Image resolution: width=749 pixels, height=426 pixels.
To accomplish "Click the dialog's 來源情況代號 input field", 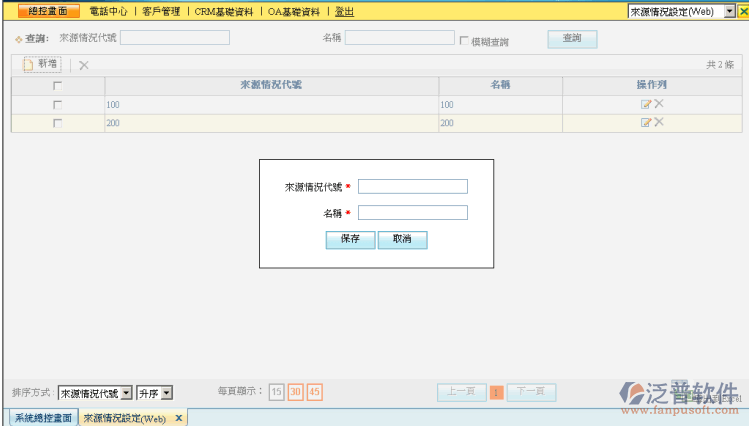I will [x=412, y=186].
